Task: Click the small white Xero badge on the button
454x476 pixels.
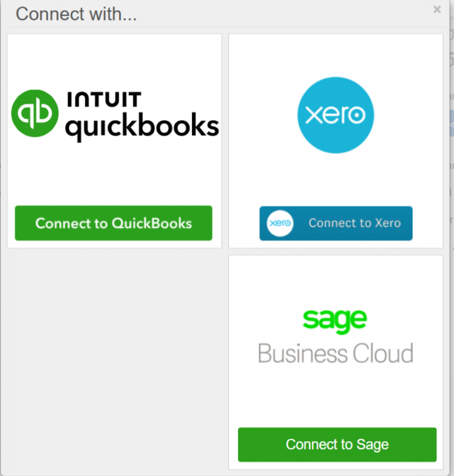Action: pyautogui.click(x=280, y=224)
